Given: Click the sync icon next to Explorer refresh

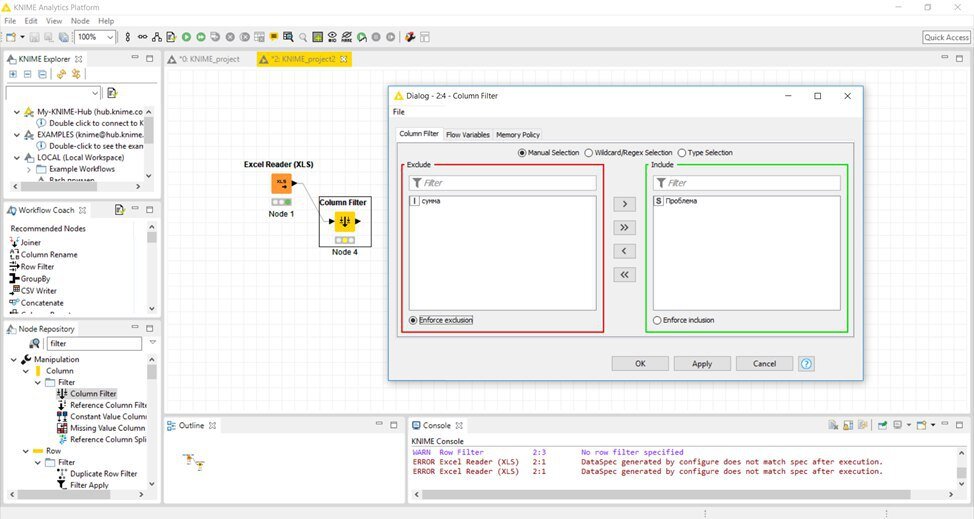Looking at the screenshot, I should click(76, 74).
